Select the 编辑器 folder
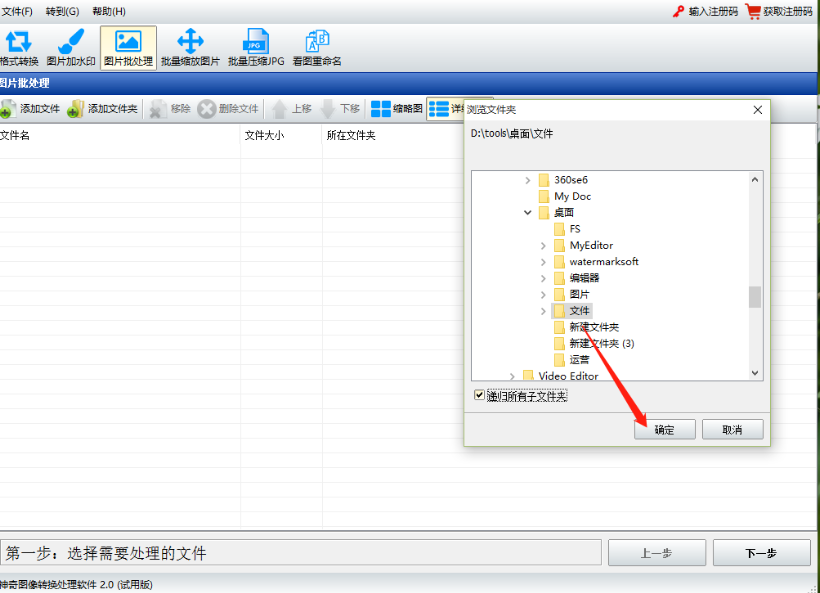The height and width of the screenshot is (593, 820). click(576, 278)
